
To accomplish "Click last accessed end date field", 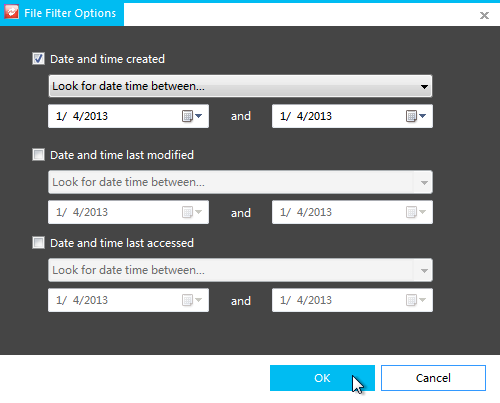I will point(352,300).
